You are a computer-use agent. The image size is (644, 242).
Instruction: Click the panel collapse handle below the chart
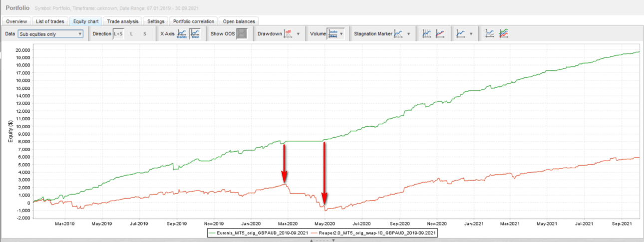tap(322, 240)
